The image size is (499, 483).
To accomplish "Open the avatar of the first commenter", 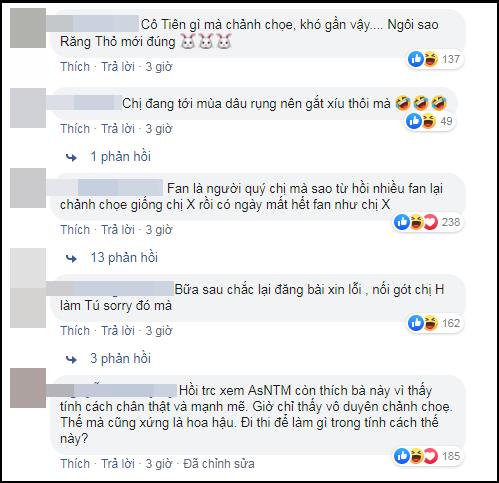I will [28, 28].
